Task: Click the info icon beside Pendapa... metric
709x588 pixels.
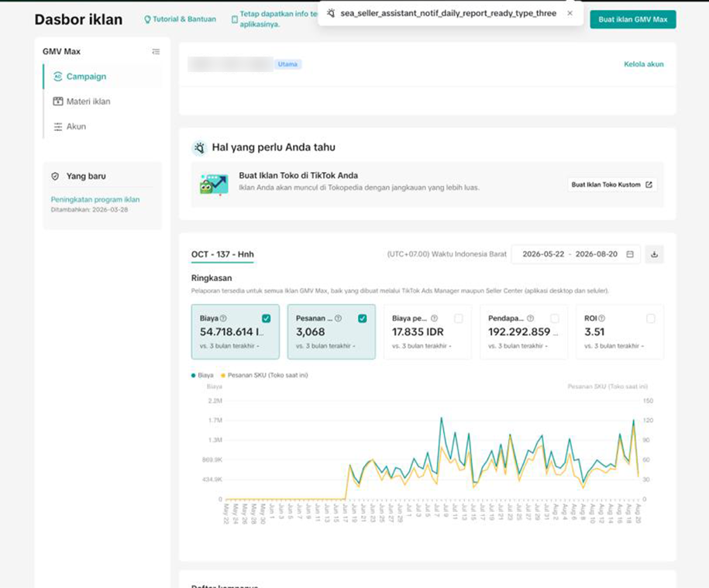Action: click(x=530, y=318)
